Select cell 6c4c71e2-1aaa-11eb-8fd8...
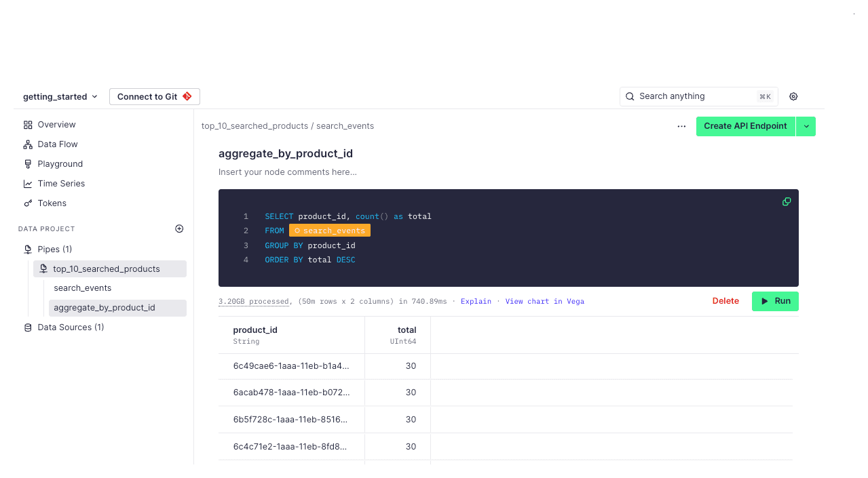 click(x=291, y=447)
